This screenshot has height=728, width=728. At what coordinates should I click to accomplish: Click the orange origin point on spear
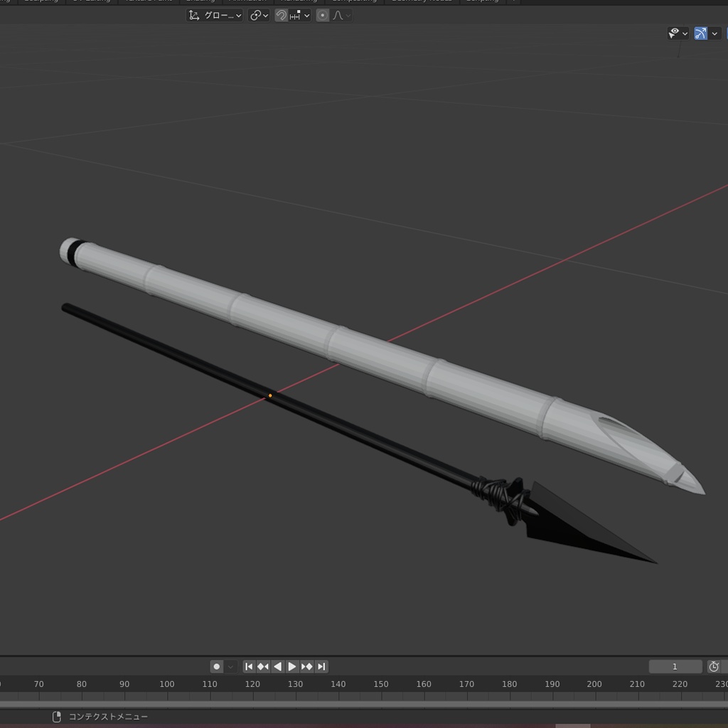270,395
